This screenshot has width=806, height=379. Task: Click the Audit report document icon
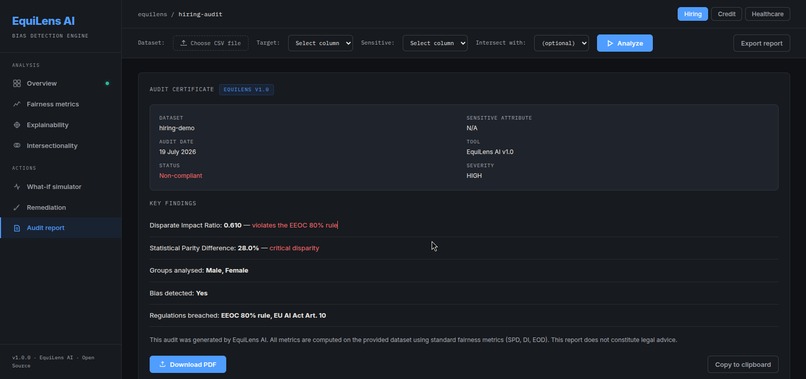(x=17, y=228)
